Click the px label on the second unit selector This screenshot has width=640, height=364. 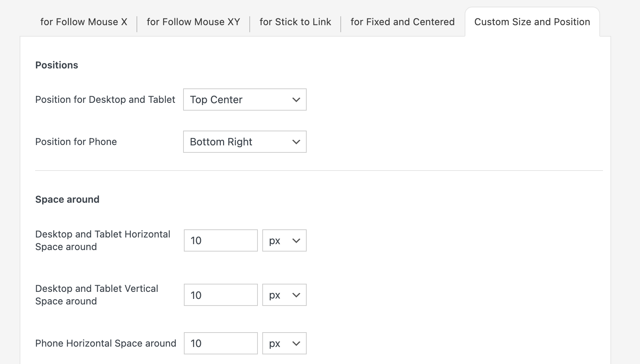274,295
